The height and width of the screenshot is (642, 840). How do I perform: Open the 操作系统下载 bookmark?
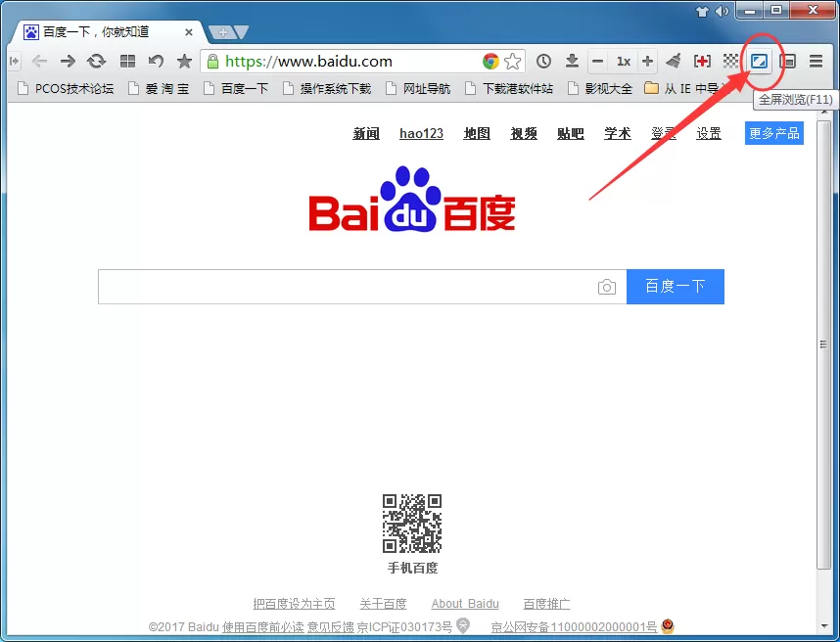tap(327, 88)
